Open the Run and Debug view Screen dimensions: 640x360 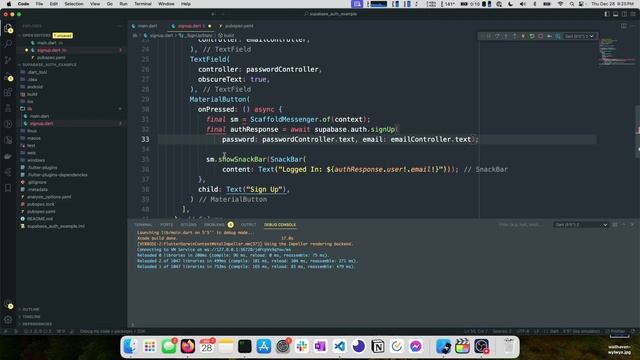[8, 76]
